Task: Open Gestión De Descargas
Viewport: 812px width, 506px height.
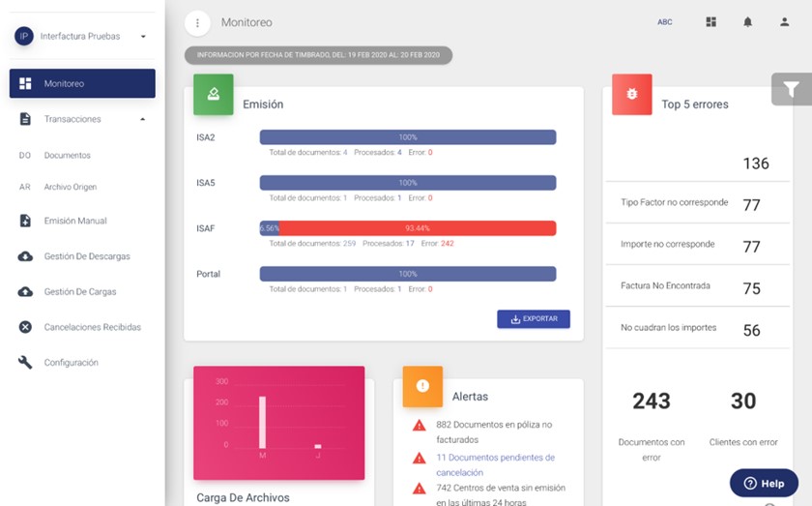Action: (x=87, y=256)
